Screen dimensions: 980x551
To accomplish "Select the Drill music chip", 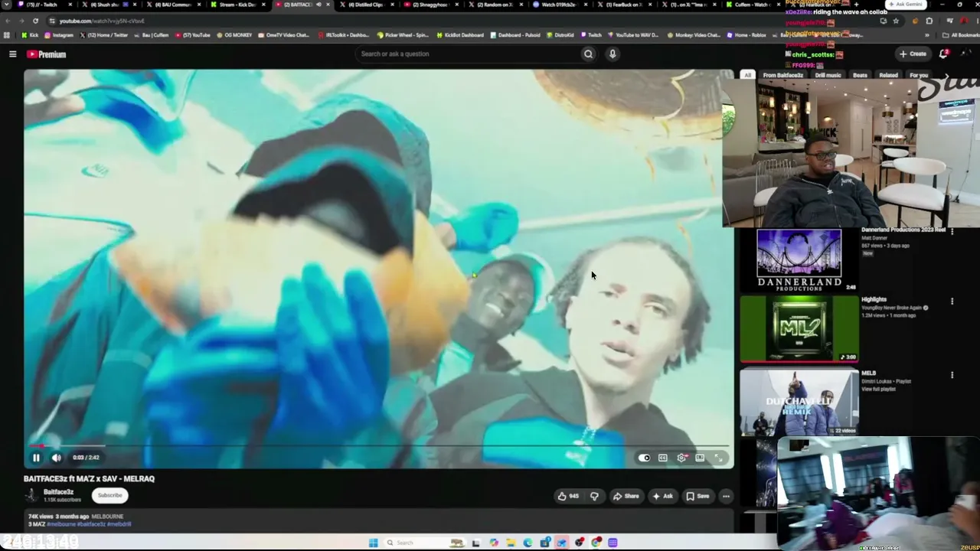I will tap(828, 75).
